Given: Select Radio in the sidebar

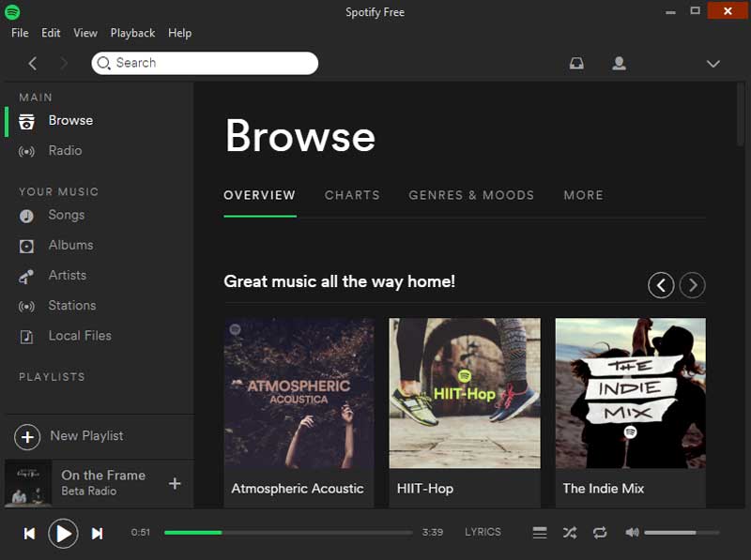Looking at the screenshot, I should pyautogui.click(x=65, y=151).
